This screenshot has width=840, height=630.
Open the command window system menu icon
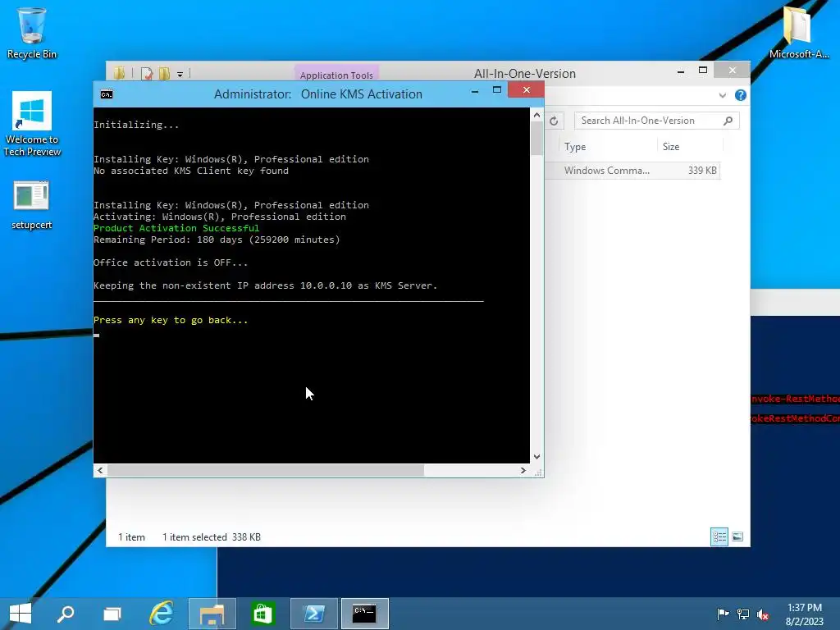click(107, 94)
